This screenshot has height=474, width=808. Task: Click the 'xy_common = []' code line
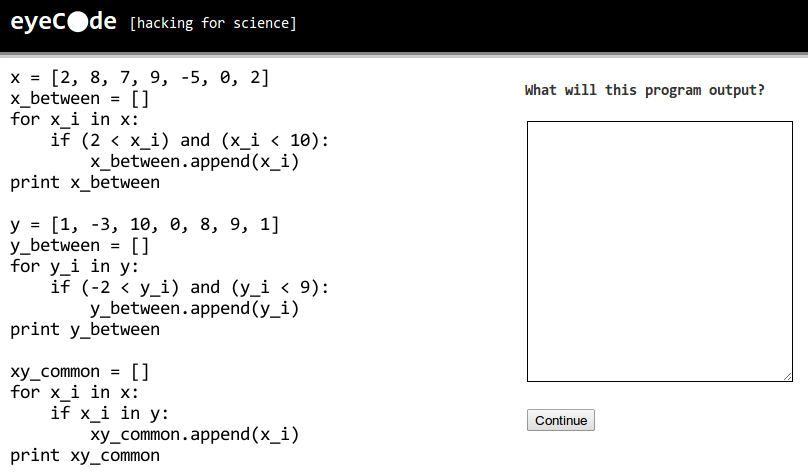(x=80, y=371)
